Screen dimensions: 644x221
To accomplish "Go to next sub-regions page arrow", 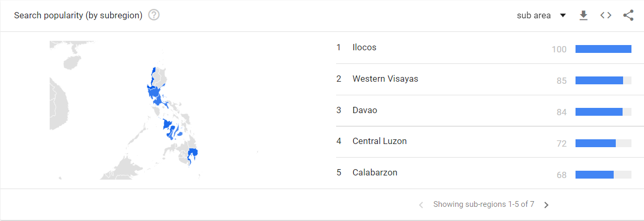I will point(546,205).
